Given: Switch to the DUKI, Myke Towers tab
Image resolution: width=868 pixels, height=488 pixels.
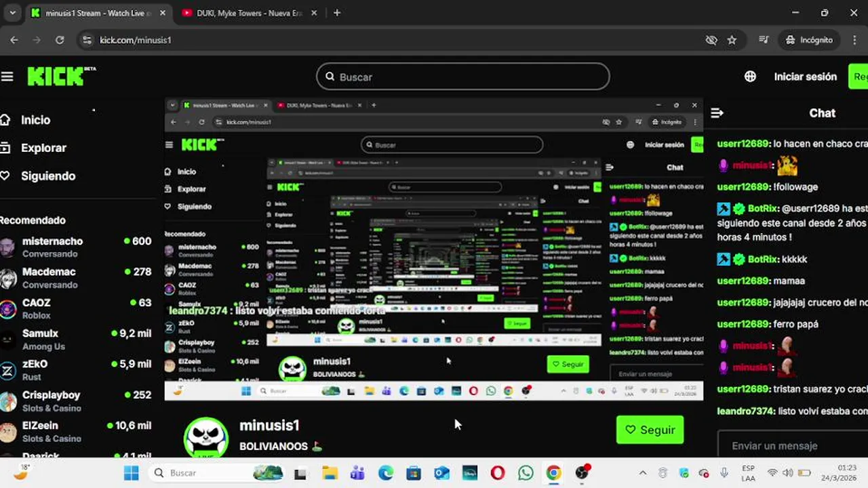Looking at the screenshot, I should pyautogui.click(x=250, y=13).
